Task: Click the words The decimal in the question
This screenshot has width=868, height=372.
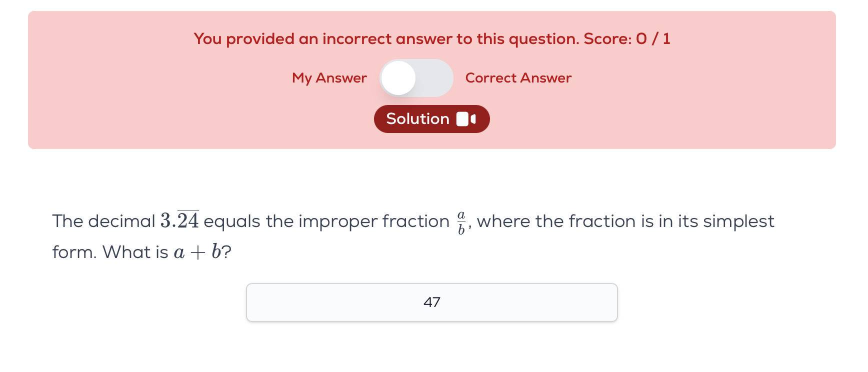Action: tap(104, 221)
